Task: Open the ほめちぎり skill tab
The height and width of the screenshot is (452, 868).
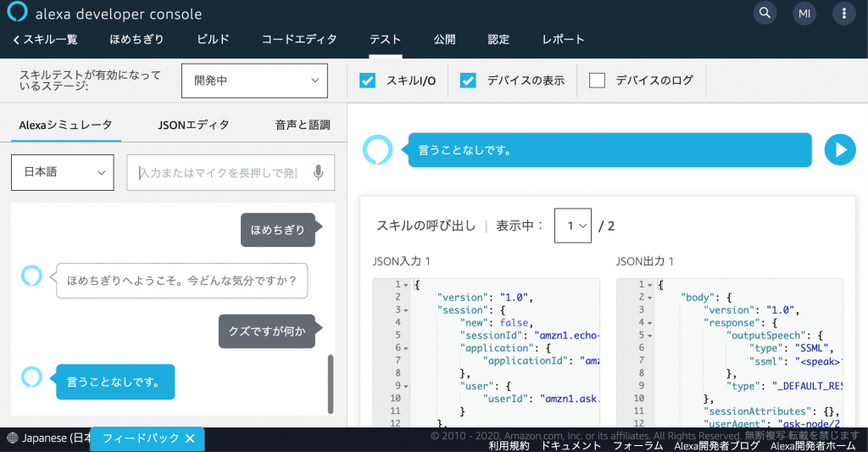Action: (136, 39)
